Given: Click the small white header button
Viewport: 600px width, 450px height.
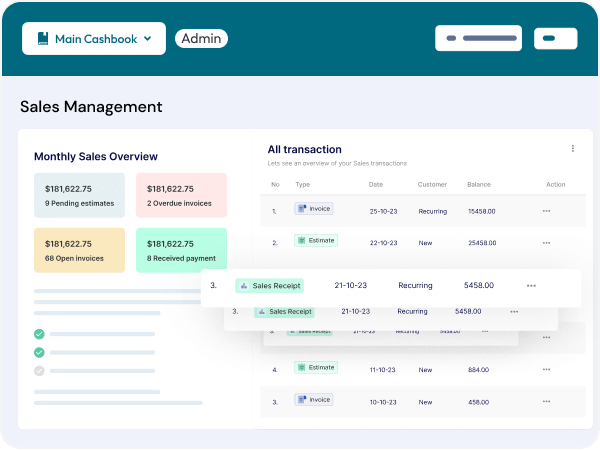Looking at the screenshot, I should pyautogui.click(x=556, y=38).
